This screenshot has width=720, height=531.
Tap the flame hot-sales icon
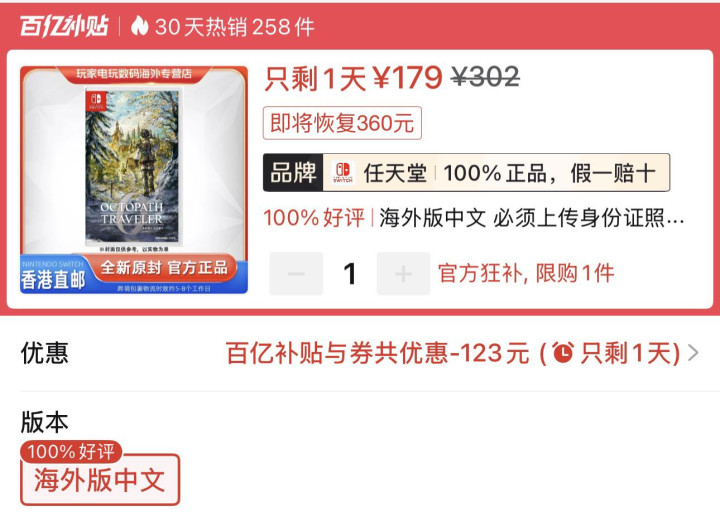pos(140,26)
